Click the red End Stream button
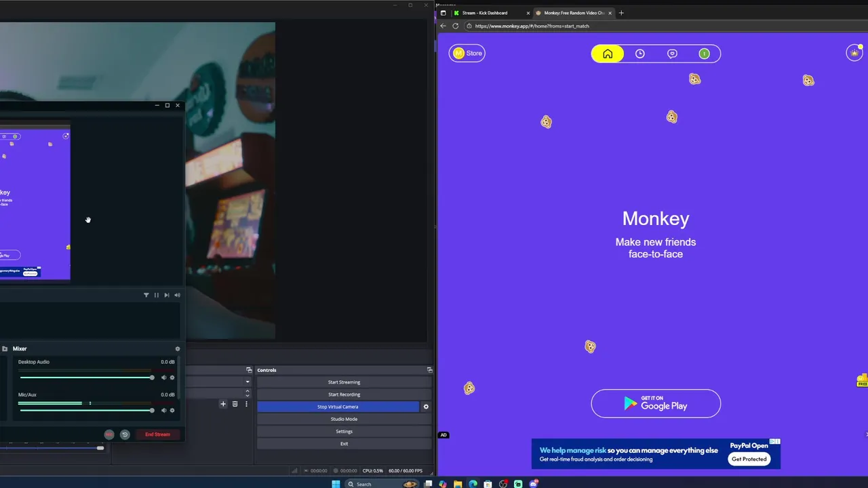Image resolution: width=868 pixels, height=488 pixels. click(157, 434)
